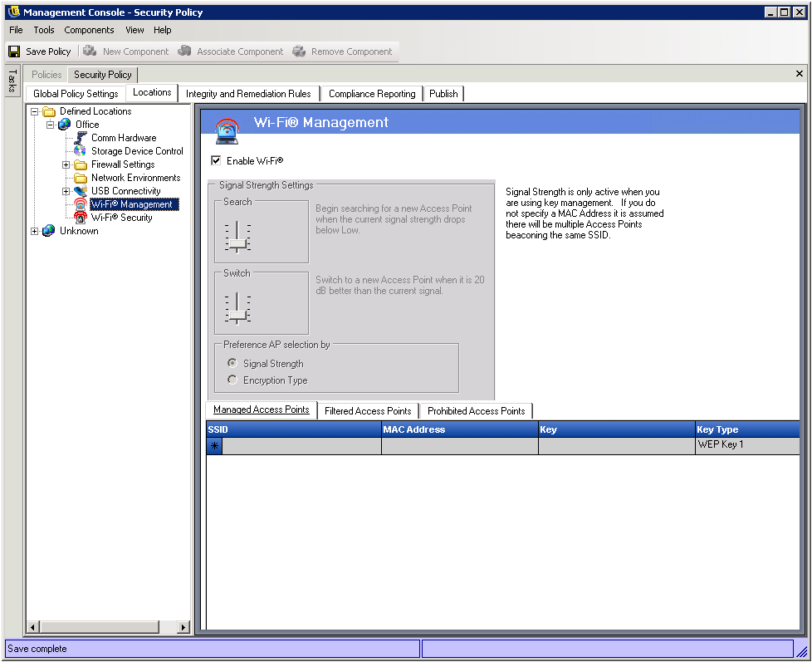This screenshot has width=812, height=662.
Task: Click the Remove Component button label
Action: click(x=352, y=51)
